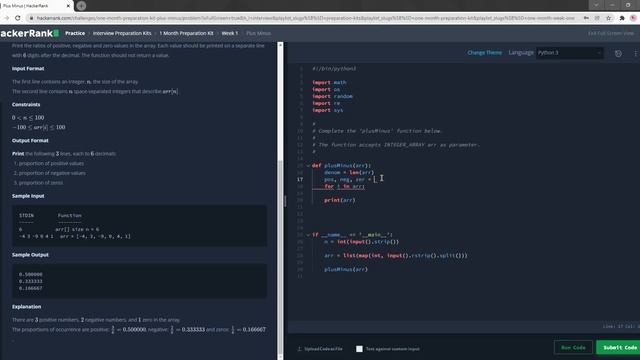Screen dimensions: 640x360
Task: Click the 'import math' code line
Action: (x=329, y=82)
